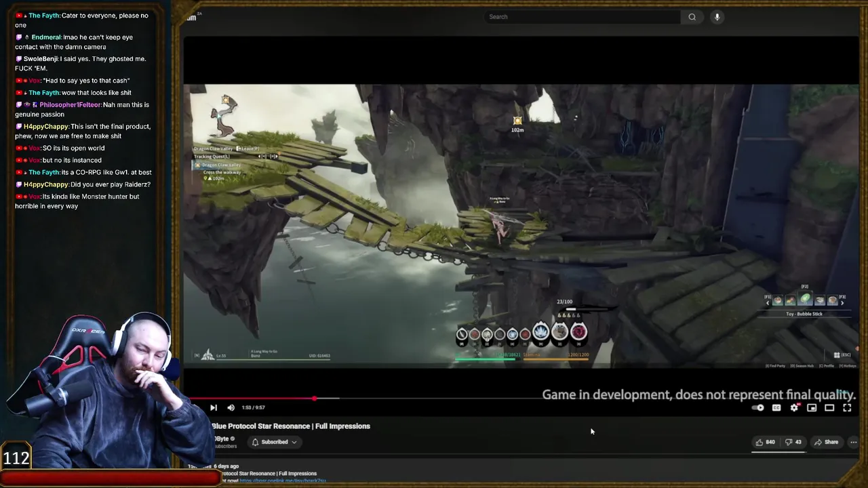868x488 pixels.
Task: Select the video title text
Action: click(291, 426)
